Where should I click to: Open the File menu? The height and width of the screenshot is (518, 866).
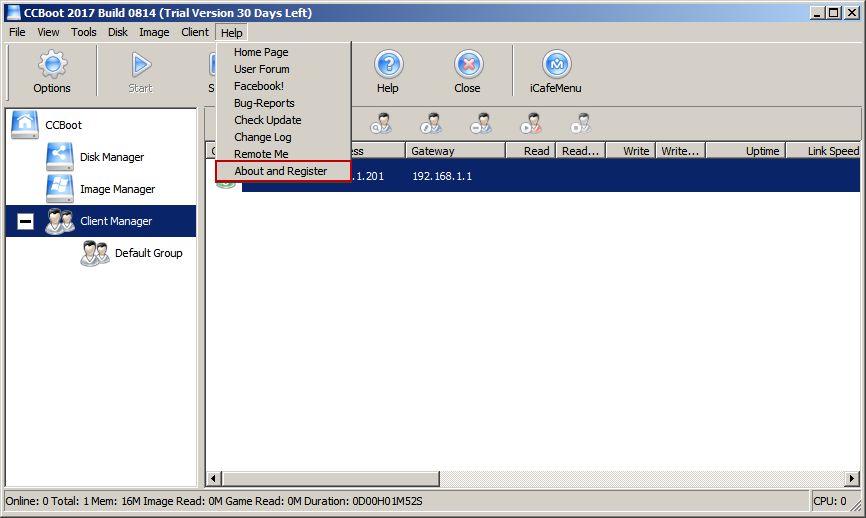(x=17, y=32)
